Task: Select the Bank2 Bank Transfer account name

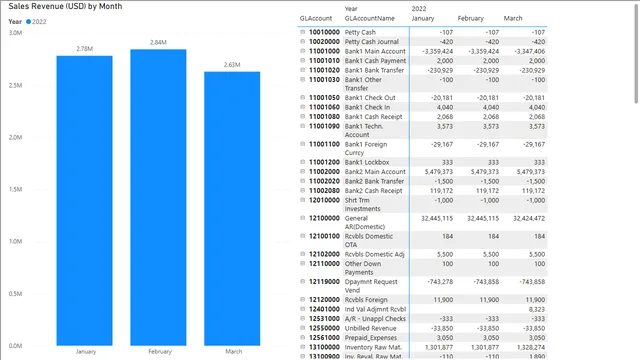Action: (374, 181)
